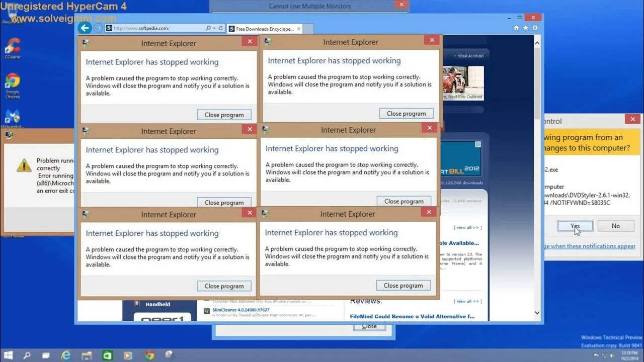The width and height of the screenshot is (644, 362).
Task: Open the IE Home page icon
Action: pyautogui.click(x=516, y=28)
